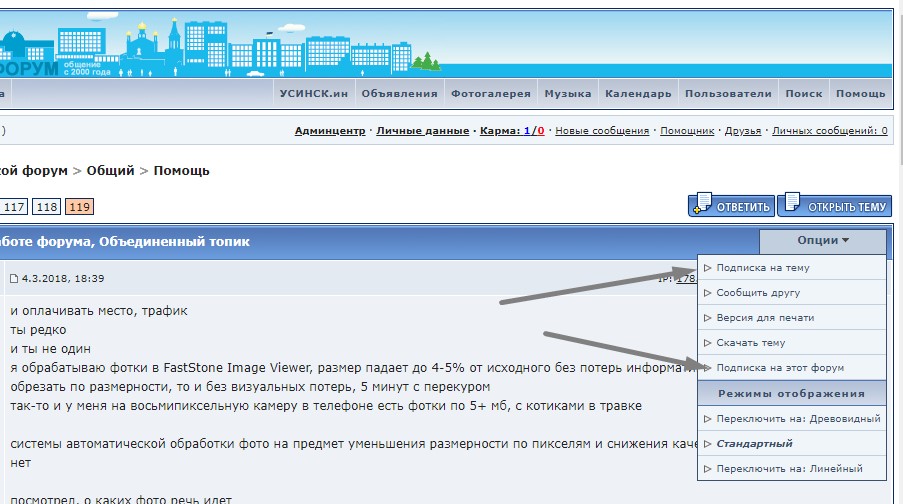Select Скачать тему option

(751, 343)
